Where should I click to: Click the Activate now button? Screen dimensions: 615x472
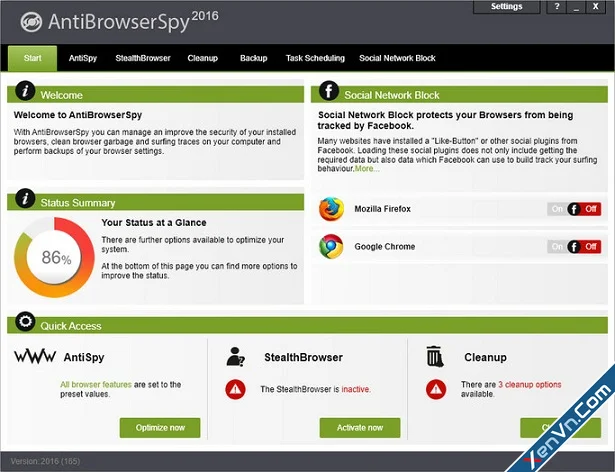click(x=360, y=428)
